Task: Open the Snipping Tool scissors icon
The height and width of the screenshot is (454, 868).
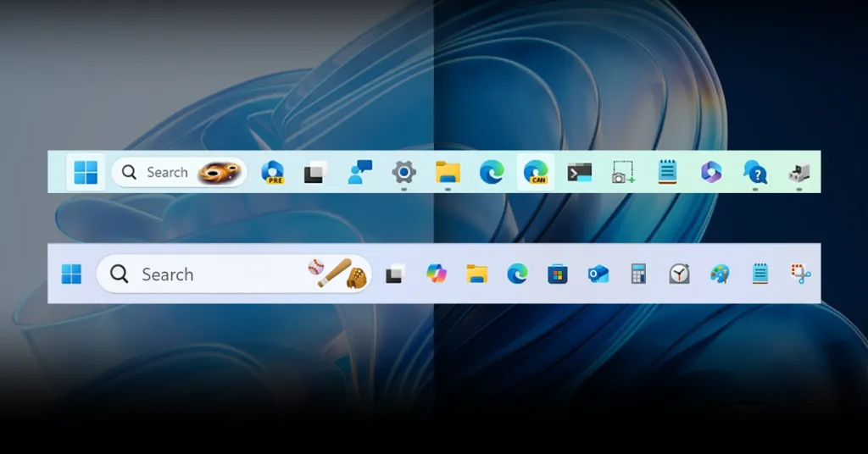Action: (801, 273)
